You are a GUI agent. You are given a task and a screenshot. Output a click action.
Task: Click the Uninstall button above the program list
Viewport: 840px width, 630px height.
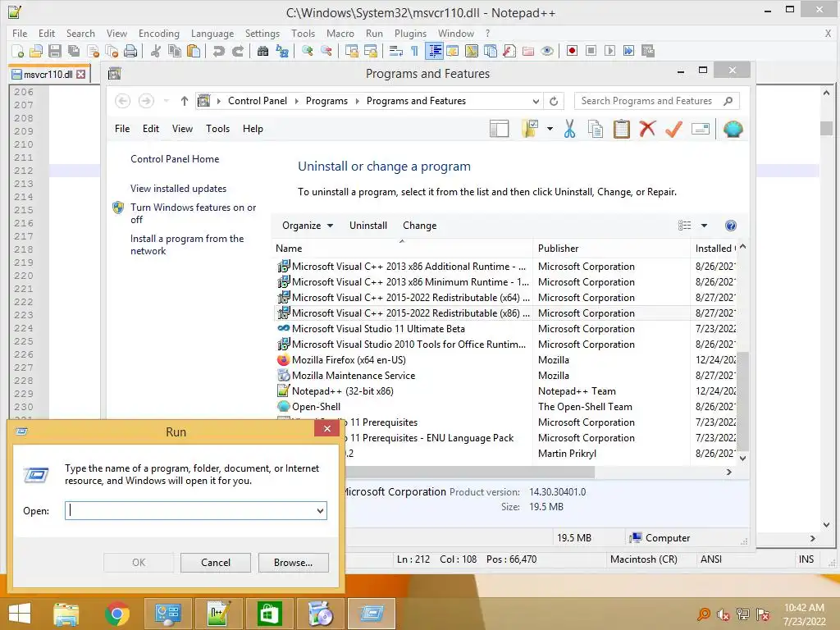pos(368,226)
